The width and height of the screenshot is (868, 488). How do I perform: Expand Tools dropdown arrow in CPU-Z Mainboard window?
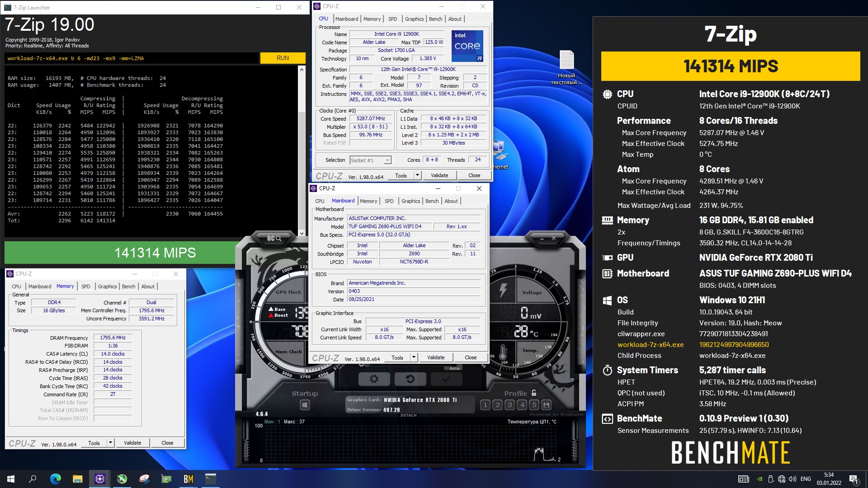(x=414, y=357)
